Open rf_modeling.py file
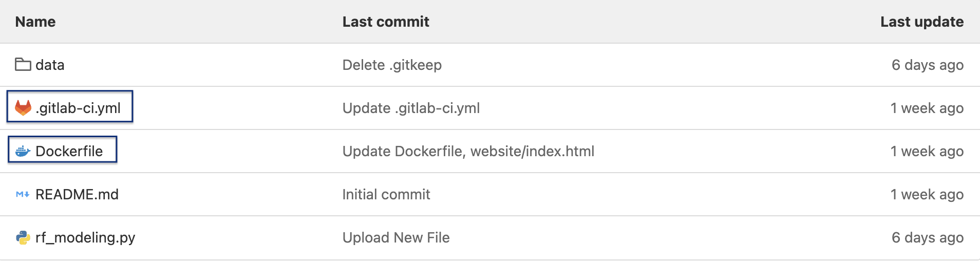The image size is (980, 261). point(85,237)
